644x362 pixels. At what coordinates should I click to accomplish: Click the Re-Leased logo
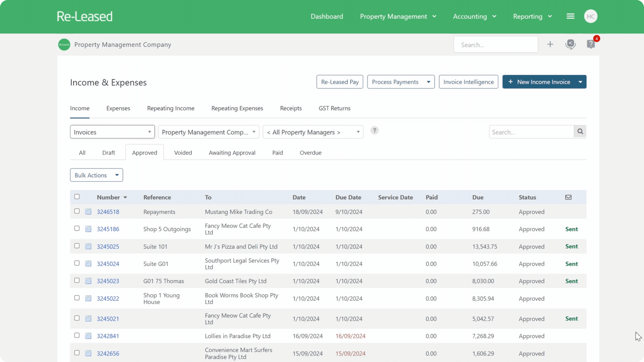[x=85, y=16]
